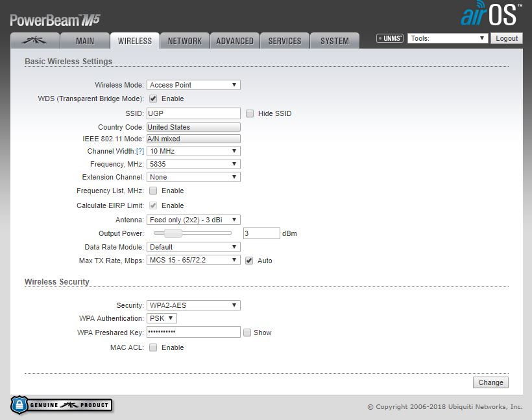Click the Ubiquiti logo tab
The height and width of the screenshot is (420, 532).
pyautogui.click(x=34, y=40)
